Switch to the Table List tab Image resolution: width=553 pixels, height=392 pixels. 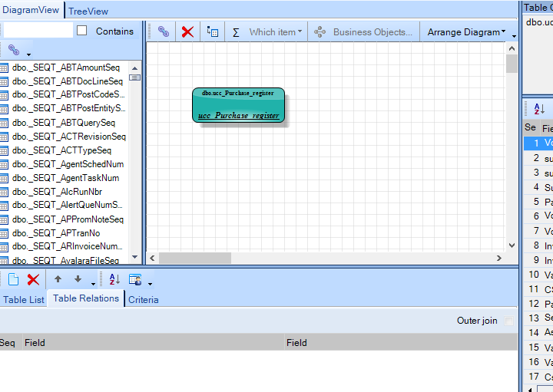coord(24,300)
